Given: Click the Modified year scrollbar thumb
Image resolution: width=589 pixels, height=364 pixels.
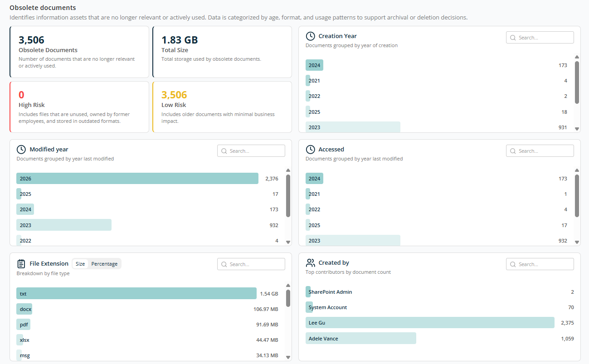Looking at the screenshot, I should click(x=288, y=196).
